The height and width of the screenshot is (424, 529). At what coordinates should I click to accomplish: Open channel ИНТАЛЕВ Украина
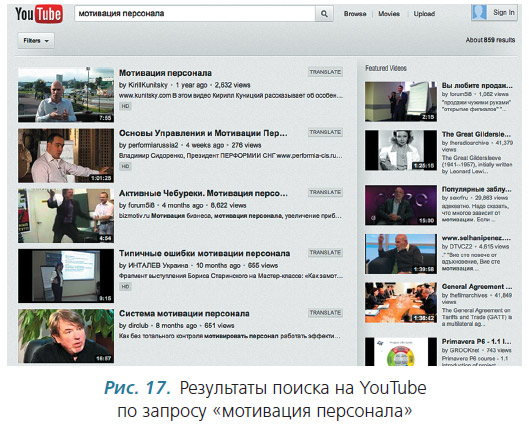[x=158, y=265]
